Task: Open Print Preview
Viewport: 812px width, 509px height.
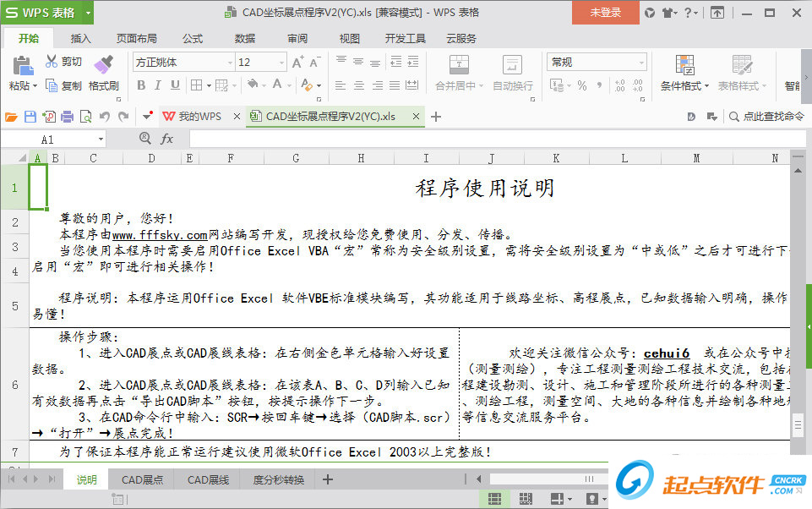Action: coord(86,116)
